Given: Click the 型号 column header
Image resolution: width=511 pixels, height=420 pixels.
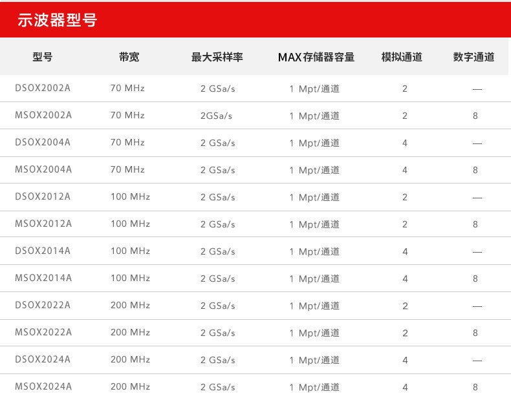Looking at the screenshot, I should pyautogui.click(x=43, y=57).
